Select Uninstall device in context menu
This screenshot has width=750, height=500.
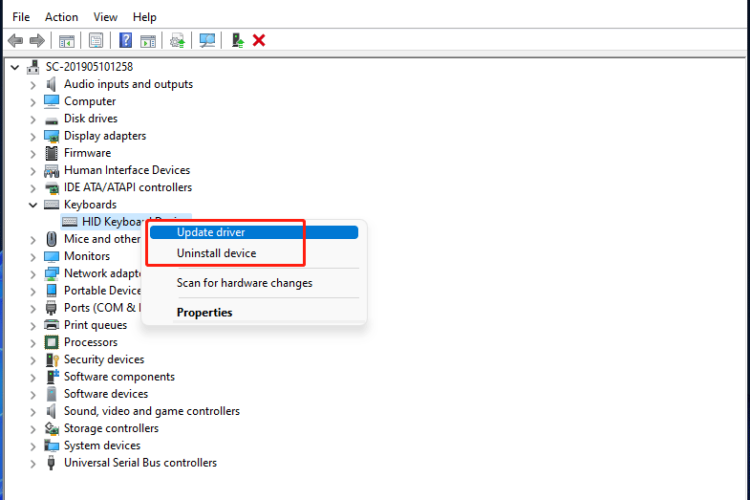coord(216,254)
